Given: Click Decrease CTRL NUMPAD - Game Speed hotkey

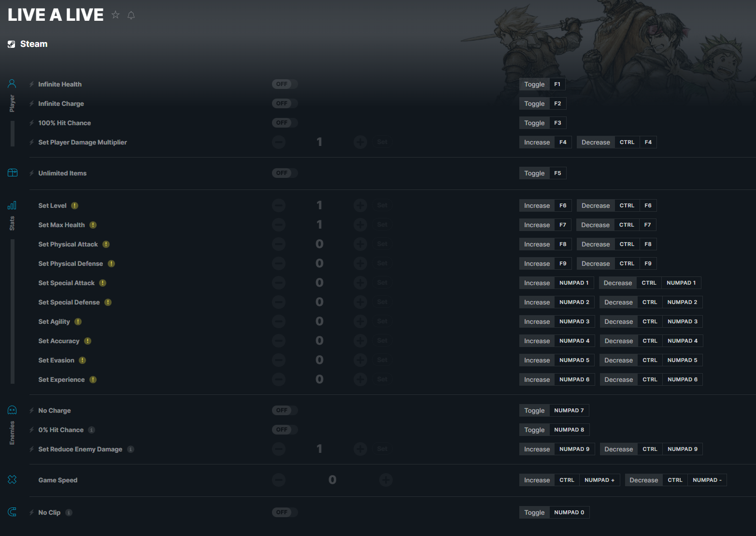Looking at the screenshot, I should (676, 480).
